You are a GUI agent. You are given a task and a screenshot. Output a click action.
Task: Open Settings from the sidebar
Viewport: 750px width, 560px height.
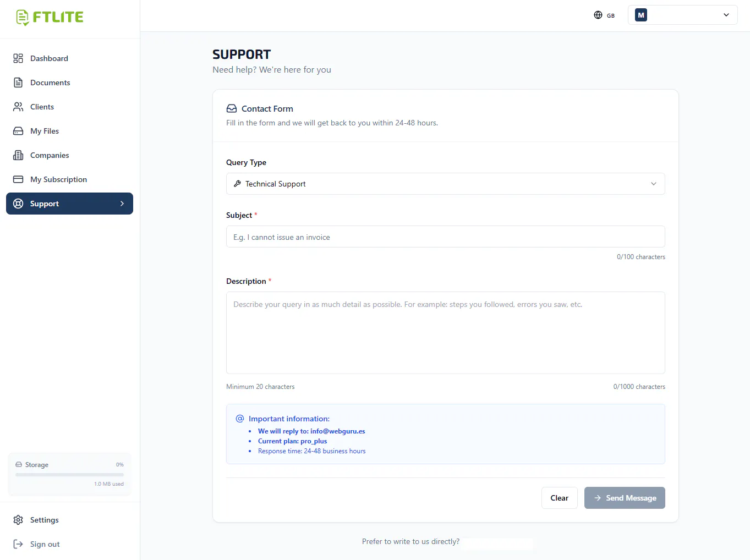pyautogui.click(x=69, y=520)
